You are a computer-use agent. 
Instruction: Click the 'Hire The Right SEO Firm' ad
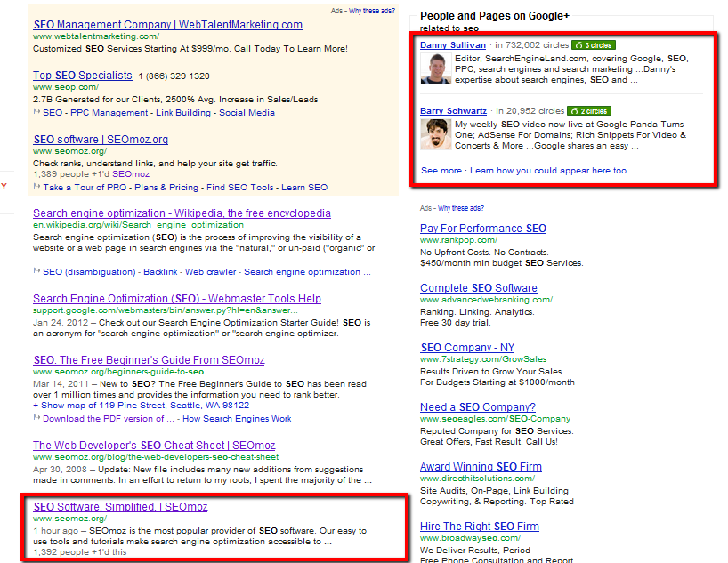(480, 527)
